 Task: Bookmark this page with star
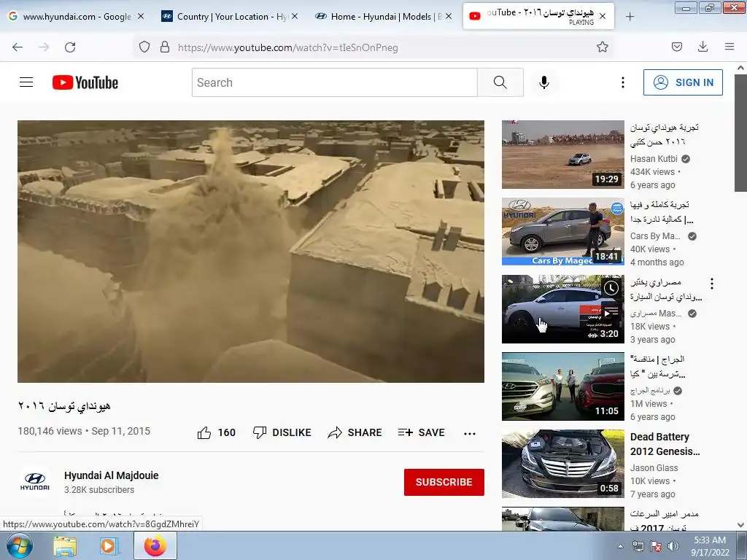[602, 47]
